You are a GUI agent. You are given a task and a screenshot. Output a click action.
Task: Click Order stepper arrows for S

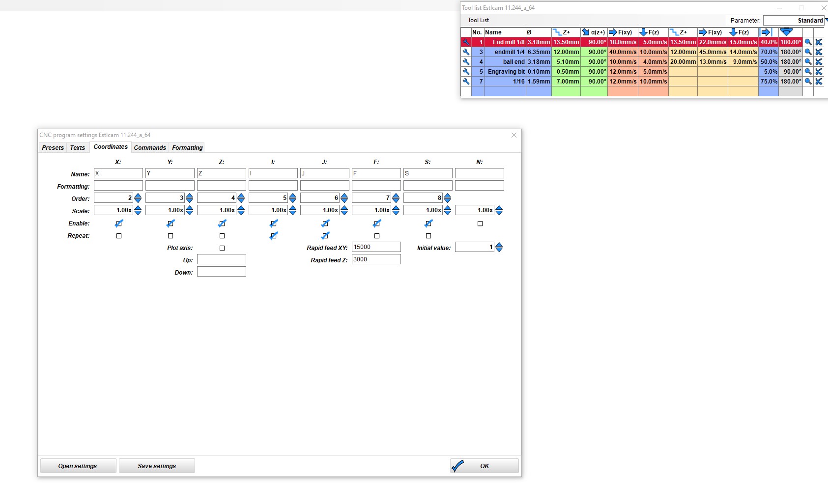point(448,198)
